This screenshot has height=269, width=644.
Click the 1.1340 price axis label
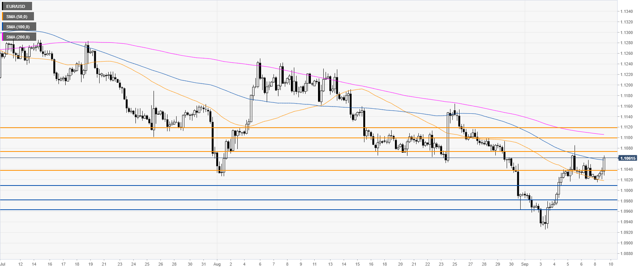click(627, 11)
